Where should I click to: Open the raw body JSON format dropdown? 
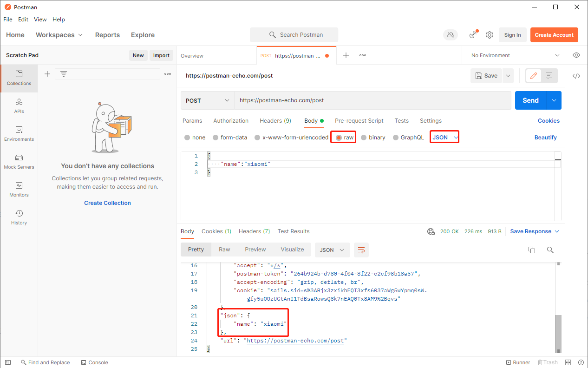tap(445, 138)
